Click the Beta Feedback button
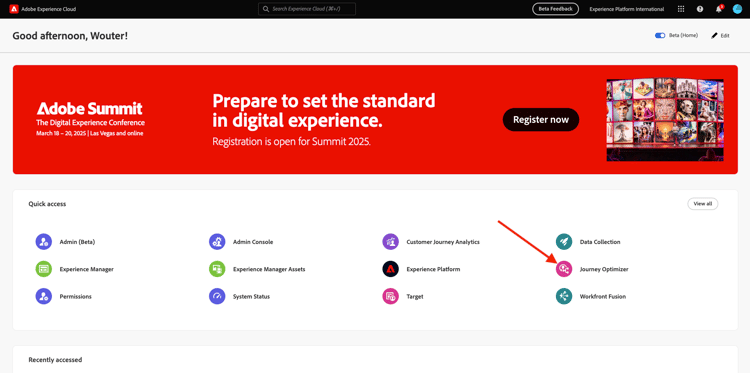The height and width of the screenshot is (373, 750). click(x=555, y=9)
